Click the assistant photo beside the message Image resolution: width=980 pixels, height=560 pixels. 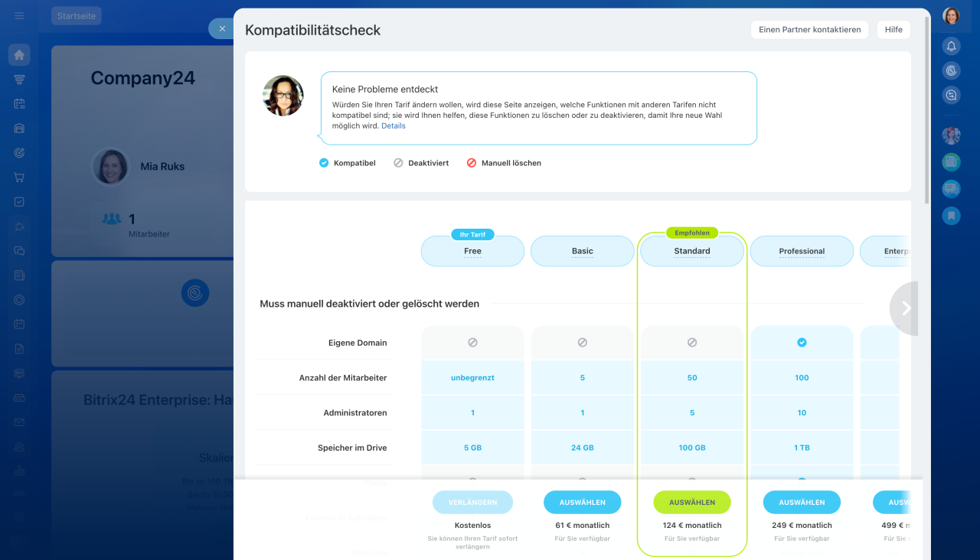[x=283, y=96]
